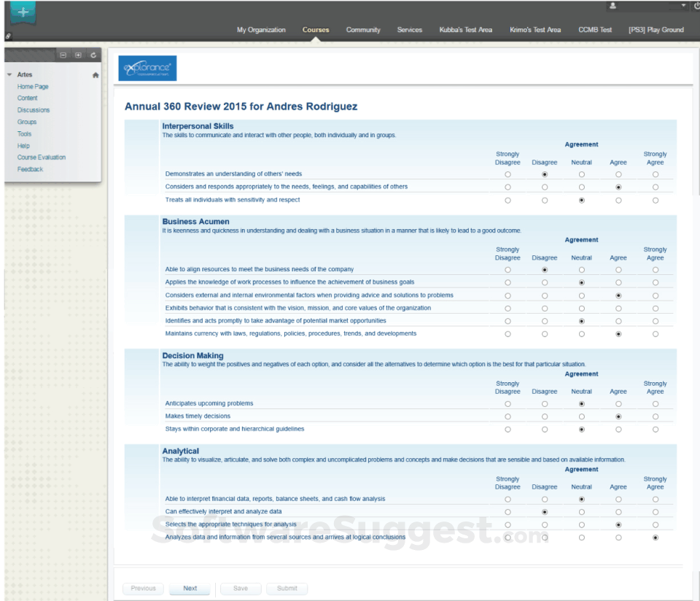Collapse the Artes tree section
Image resolution: width=700 pixels, height=601 pixels.
(9, 74)
